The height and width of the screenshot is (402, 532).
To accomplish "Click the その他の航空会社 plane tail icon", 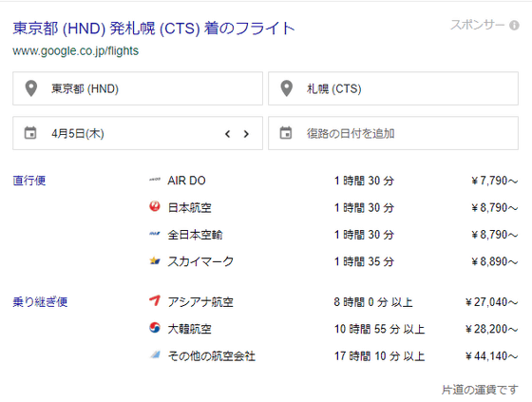I will 155,354.
